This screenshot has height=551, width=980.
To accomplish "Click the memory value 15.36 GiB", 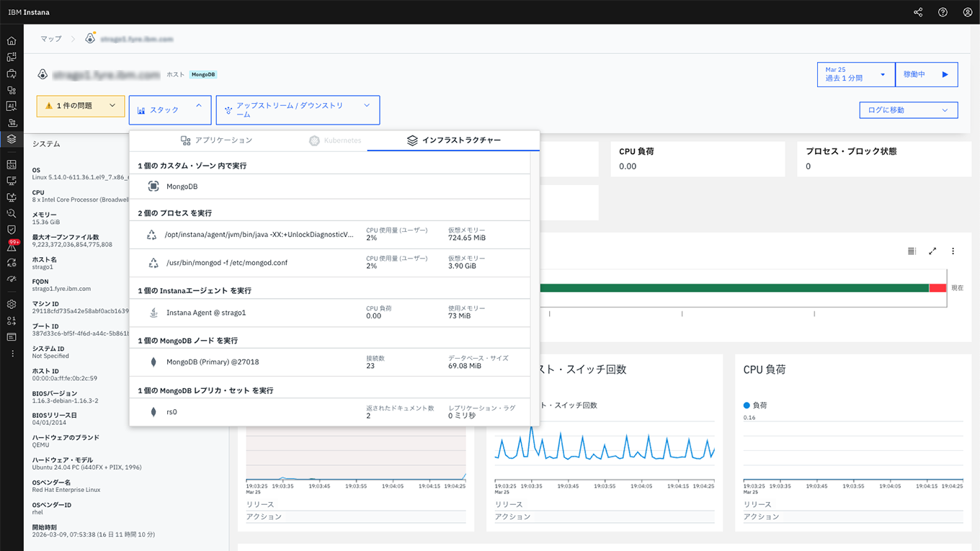I will pyautogui.click(x=48, y=222).
